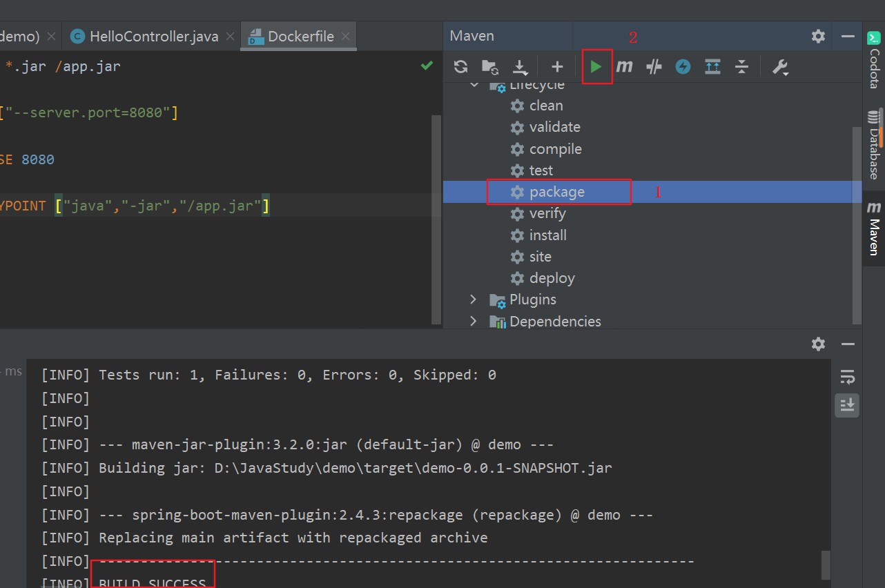This screenshot has width=885, height=588.
Task: Click 'Replacing main artifact' console line
Action: tap(264, 538)
